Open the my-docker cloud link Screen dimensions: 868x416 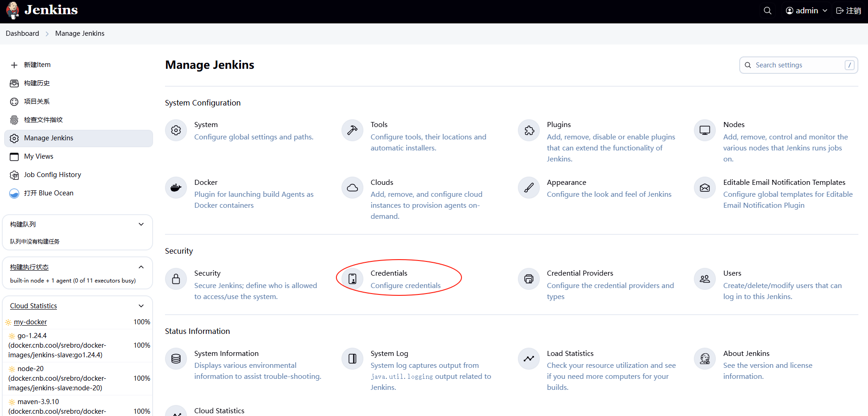pos(30,322)
